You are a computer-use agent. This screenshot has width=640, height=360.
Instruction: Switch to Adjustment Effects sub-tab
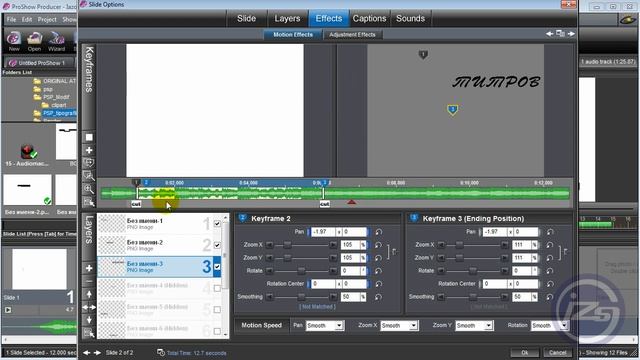click(352, 35)
